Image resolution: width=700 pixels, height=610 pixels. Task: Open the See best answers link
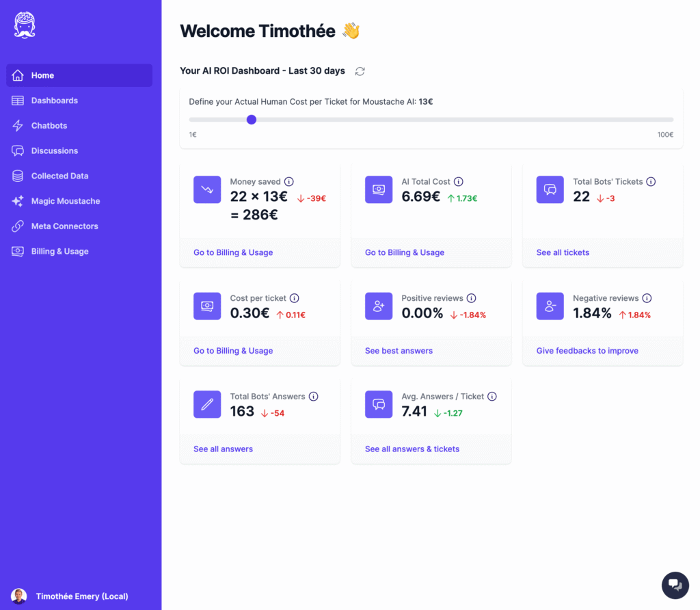[399, 351]
